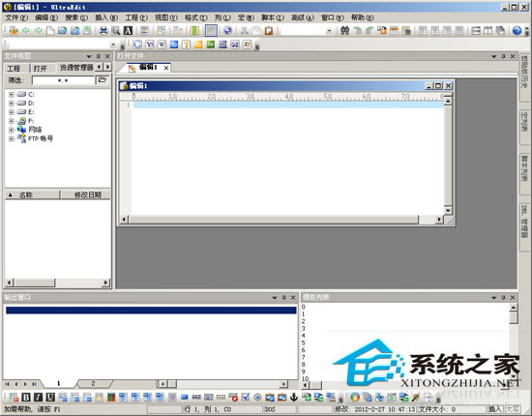This screenshot has height=416, width=532.
Task: Click the Wikipedia W toolbar icon
Action: pyautogui.click(x=162, y=45)
